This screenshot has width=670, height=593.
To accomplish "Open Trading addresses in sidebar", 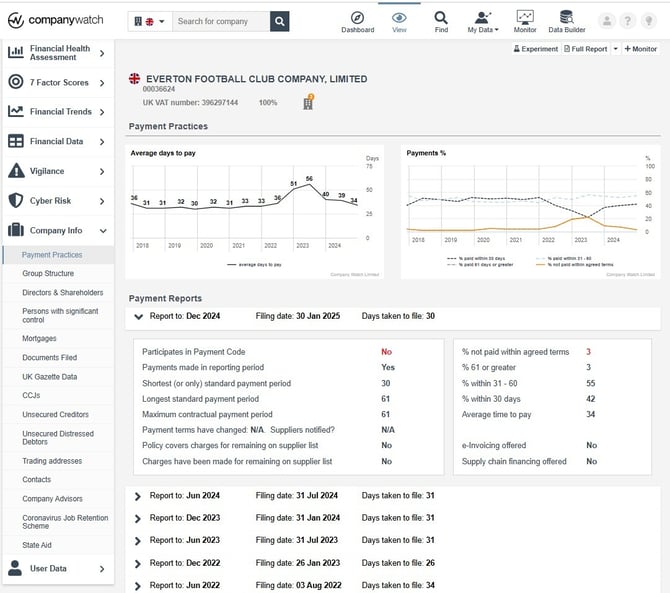I will point(52,461).
